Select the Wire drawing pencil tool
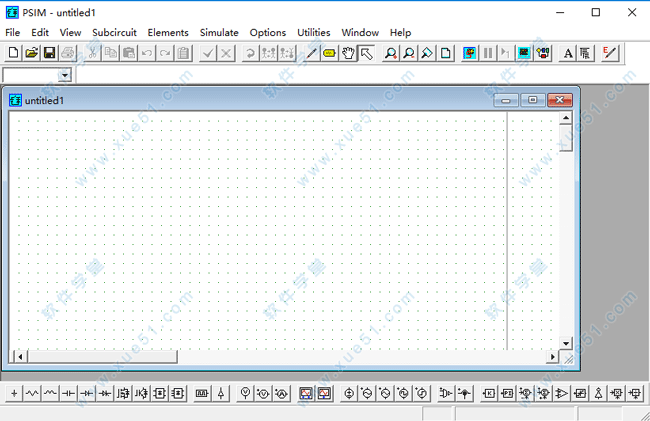 311,53
